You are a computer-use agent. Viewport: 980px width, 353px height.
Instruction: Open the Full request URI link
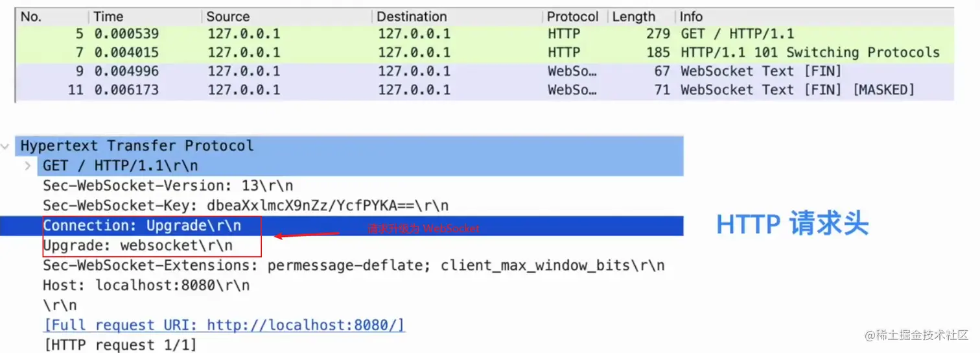224,325
